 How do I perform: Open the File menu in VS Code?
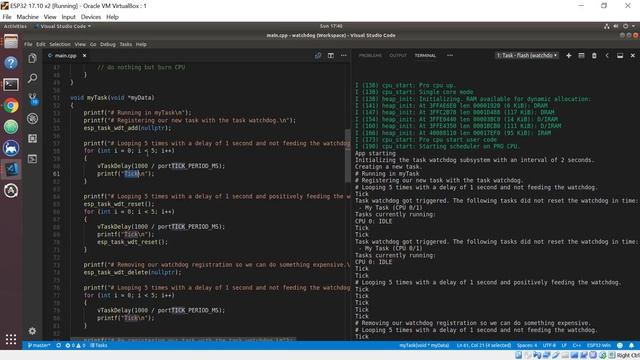[x=28, y=44]
